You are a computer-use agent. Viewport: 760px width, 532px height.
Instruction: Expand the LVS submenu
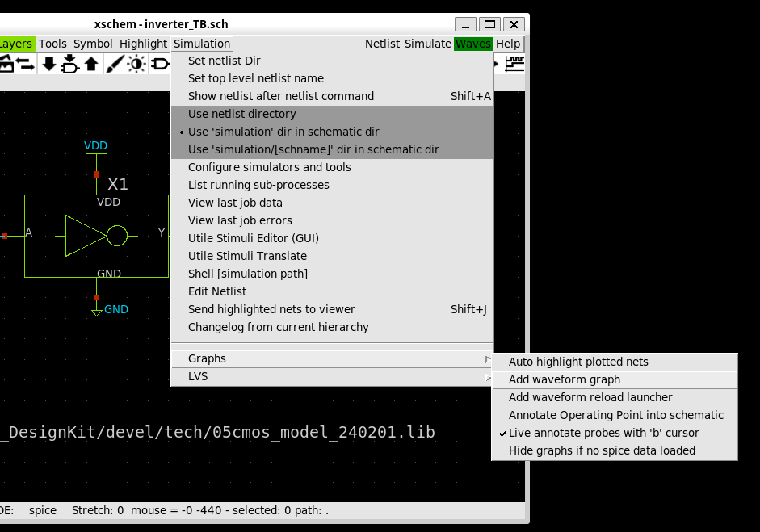[333, 376]
